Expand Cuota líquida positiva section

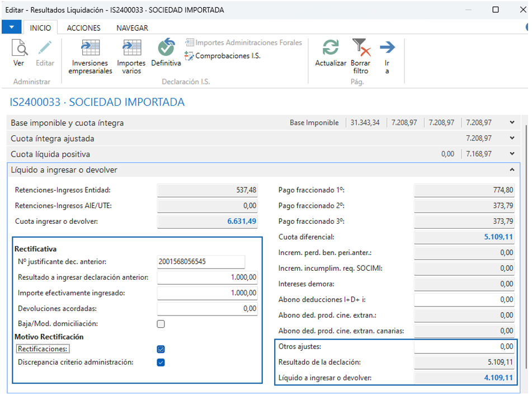coord(512,154)
